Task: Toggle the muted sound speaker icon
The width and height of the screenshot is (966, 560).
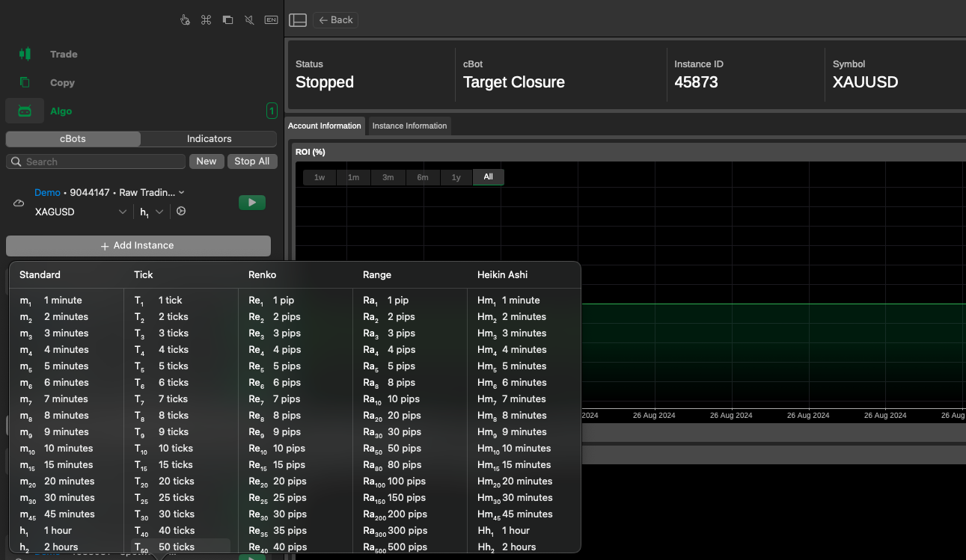Action: coord(249,19)
